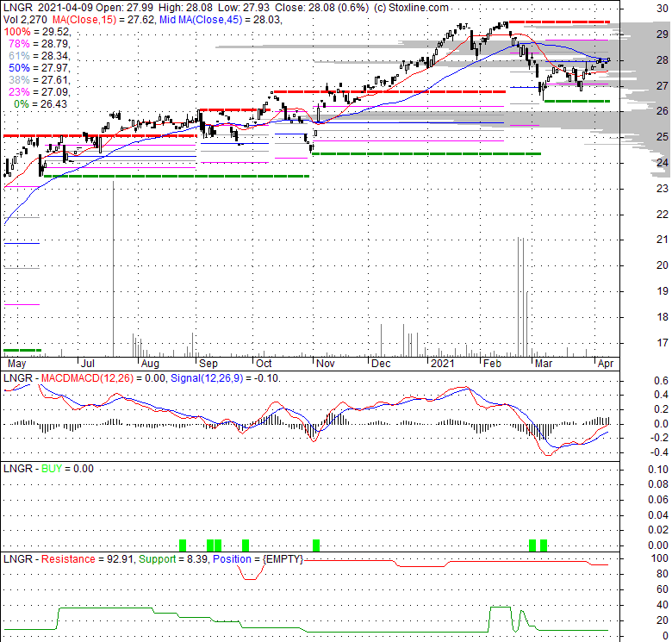Click the Dec label on time axis
The height and width of the screenshot is (642, 672).
coord(381,364)
